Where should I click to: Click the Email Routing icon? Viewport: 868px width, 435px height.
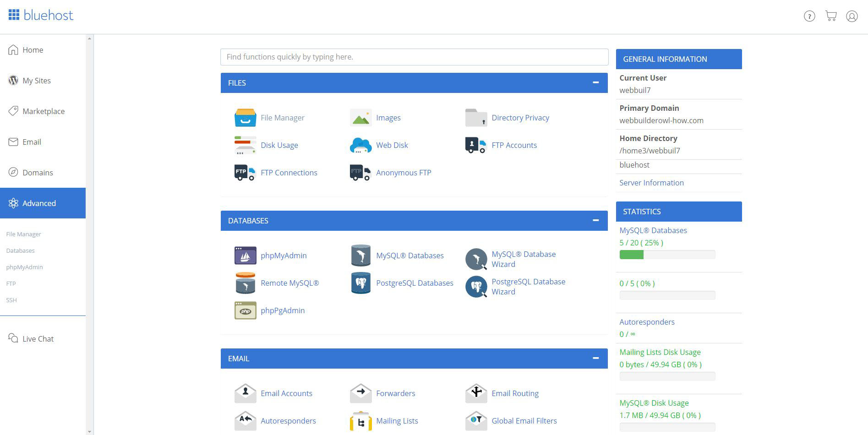[x=476, y=393]
